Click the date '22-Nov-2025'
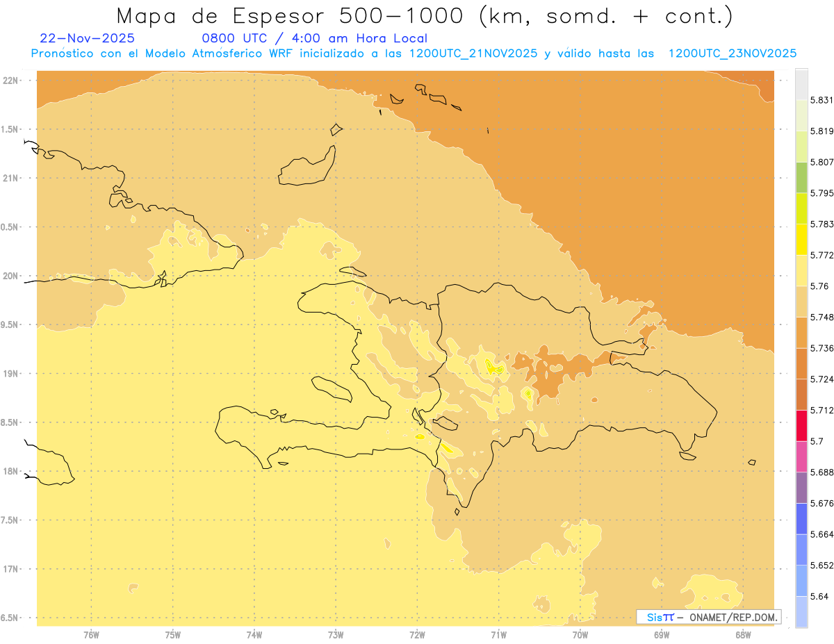 [88, 39]
